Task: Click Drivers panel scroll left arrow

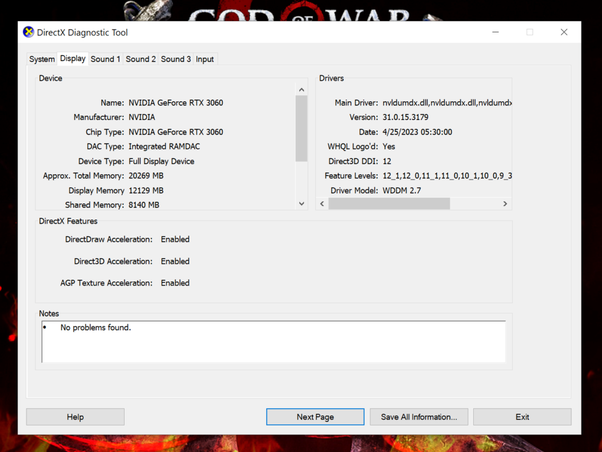Action: click(322, 204)
